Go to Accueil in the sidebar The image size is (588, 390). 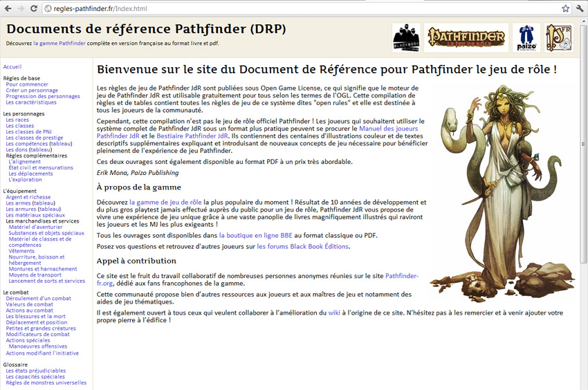coord(12,66)
